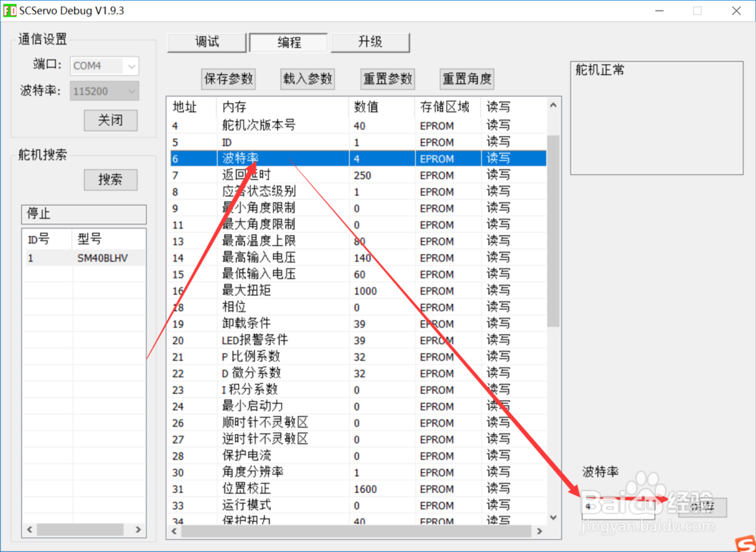
Task: Click memory table horizontal scroll left arrow
Action: click(175, 531)
